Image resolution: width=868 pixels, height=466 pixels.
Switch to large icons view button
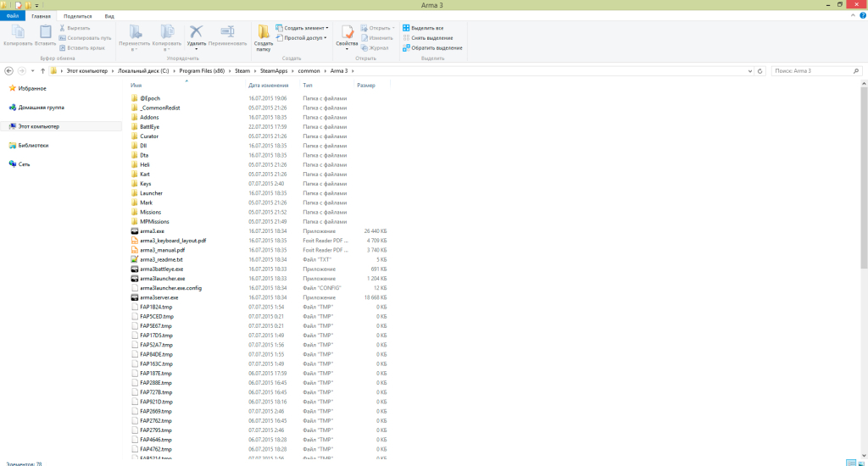(x=861, y=463)
